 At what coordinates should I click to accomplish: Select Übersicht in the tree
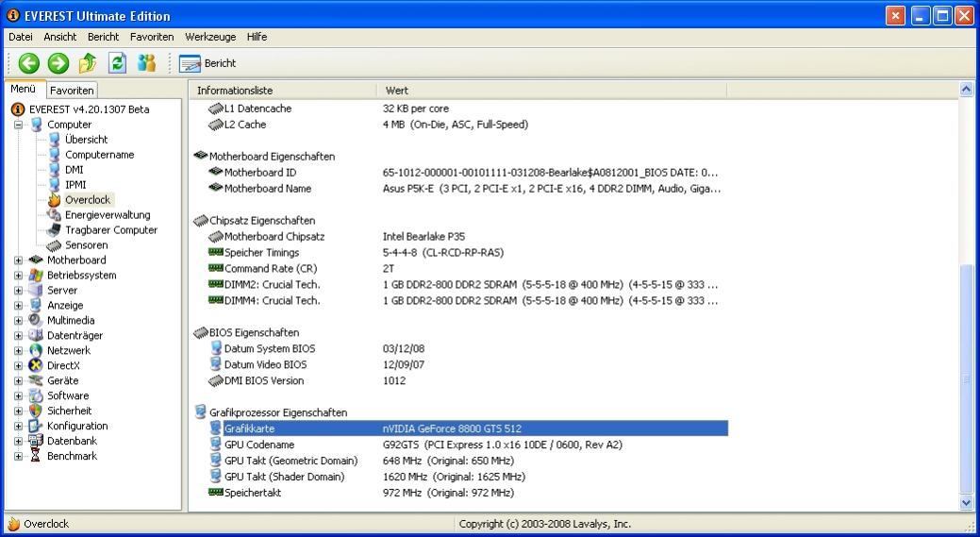click(86, 140)
